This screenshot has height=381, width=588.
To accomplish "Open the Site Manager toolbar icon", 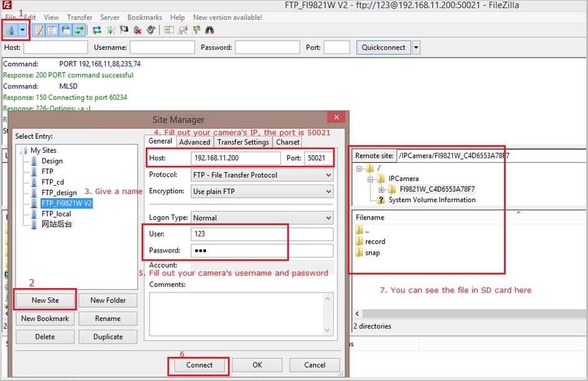I will (9, 30).
